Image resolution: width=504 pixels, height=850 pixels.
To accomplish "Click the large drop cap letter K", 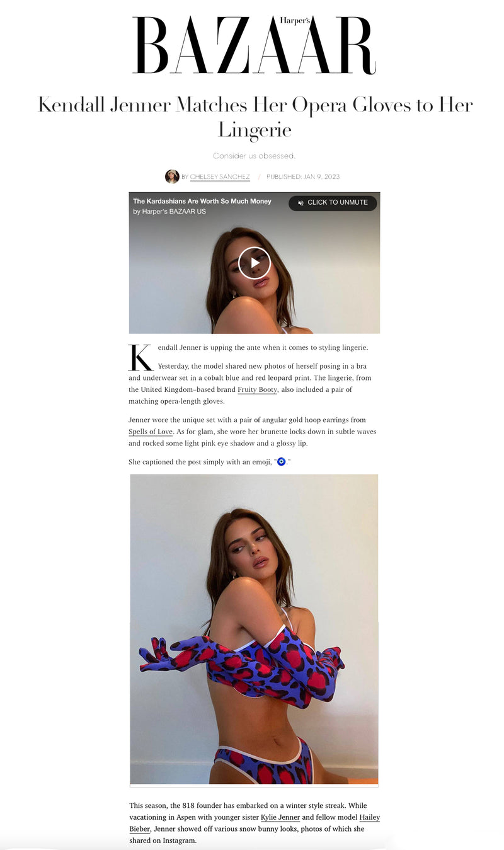I will coord(140,357).
